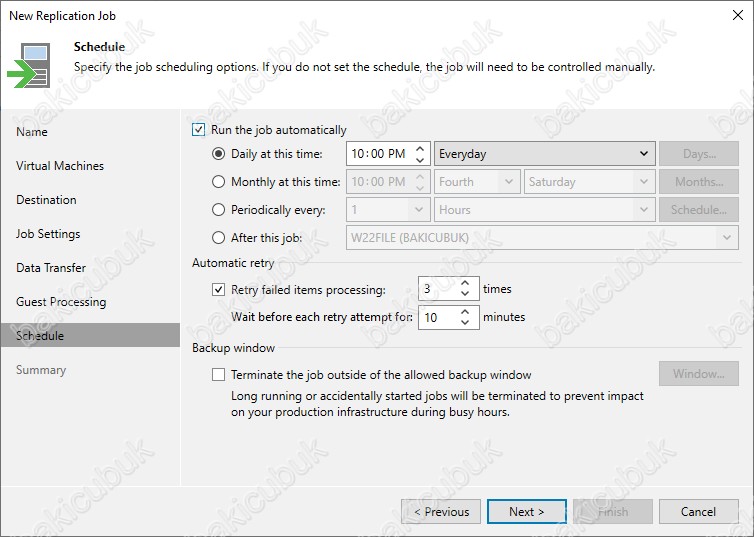Go to Job Settings step
This screenshot has height=537, width=754.
coord(48,234)
